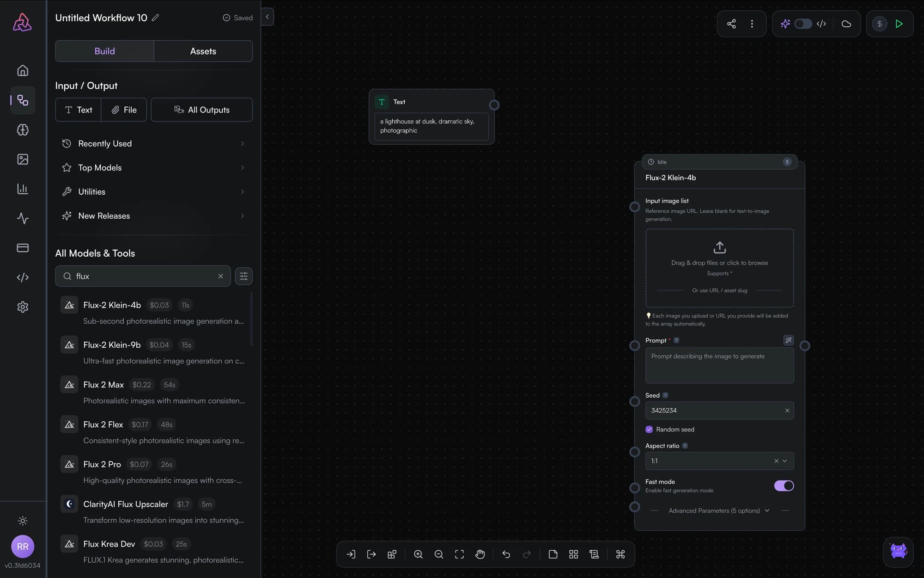Switch to the Assets tab
The image size is (924, 578).
pyautogui.click(x=203, y=51)
